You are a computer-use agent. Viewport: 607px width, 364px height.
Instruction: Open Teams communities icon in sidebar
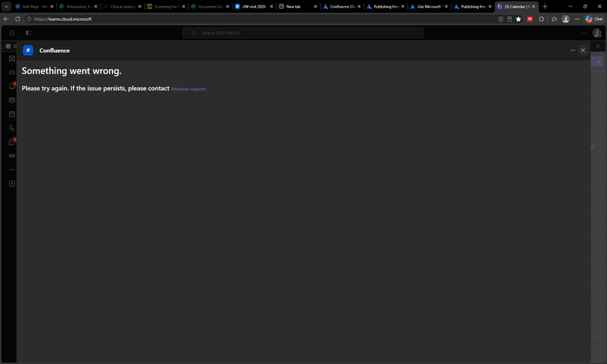coord(12,100)
